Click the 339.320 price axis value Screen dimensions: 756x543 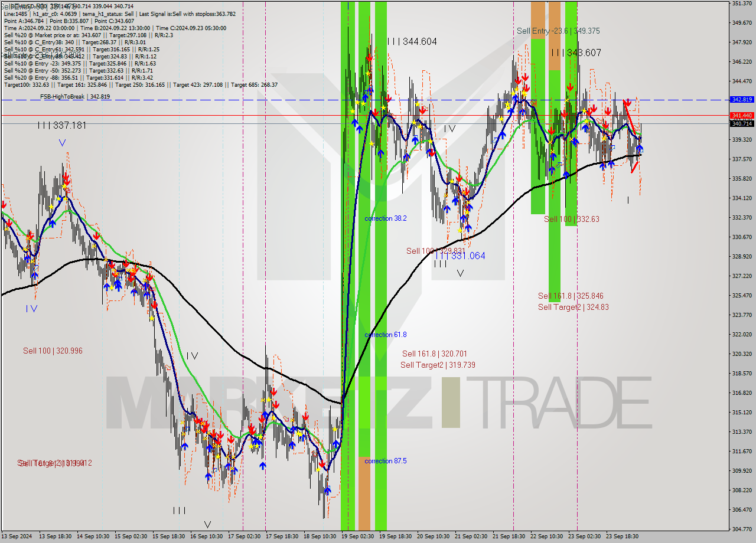click(742, 140)
